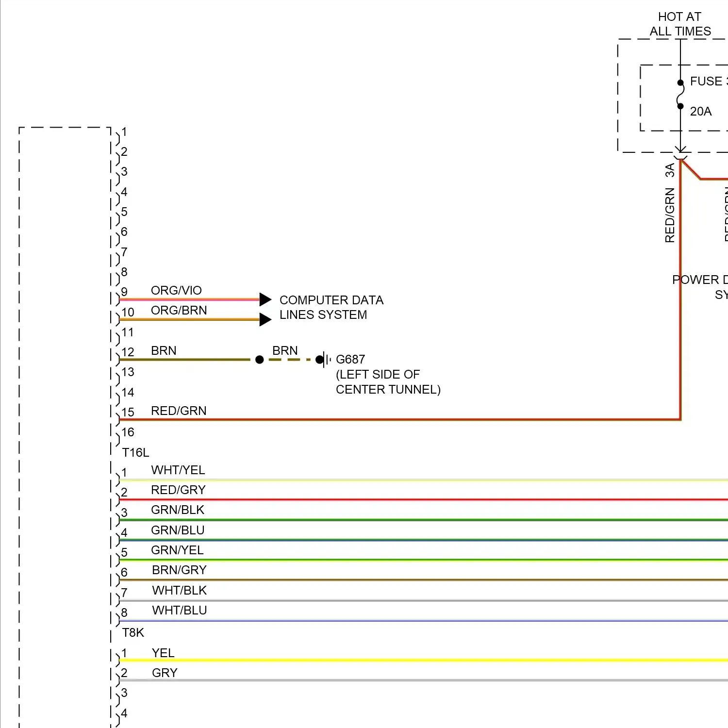This screenshot has width=728, height=728.
Task: Click the WHT/YEL wire label
Action: [178, 470]
